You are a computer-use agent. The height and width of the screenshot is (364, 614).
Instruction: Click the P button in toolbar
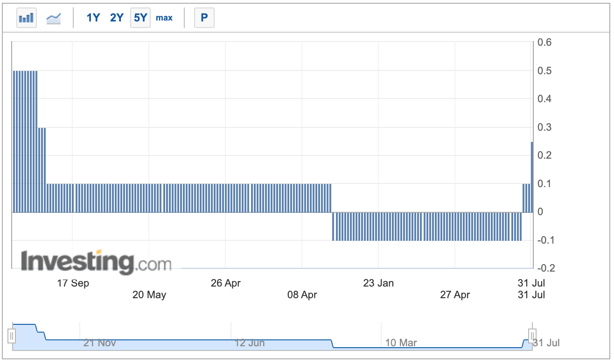(x=204, y=18)
